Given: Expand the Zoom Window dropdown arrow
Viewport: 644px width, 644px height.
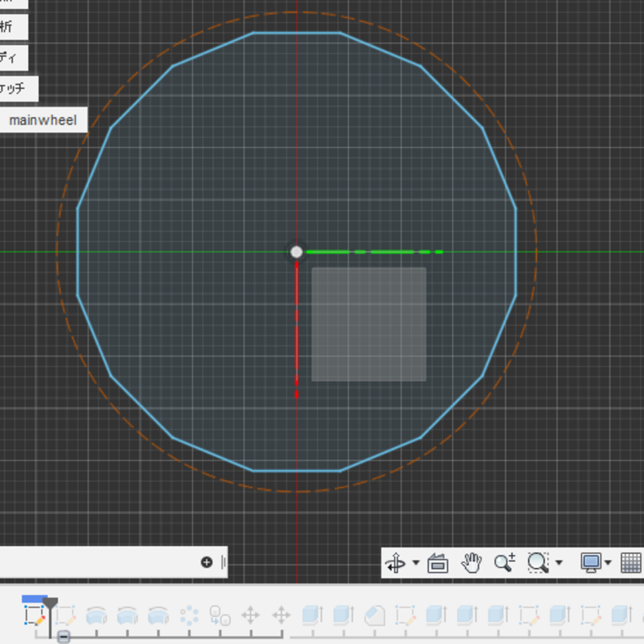Looking at the screenshot, I should click(559, 563).
